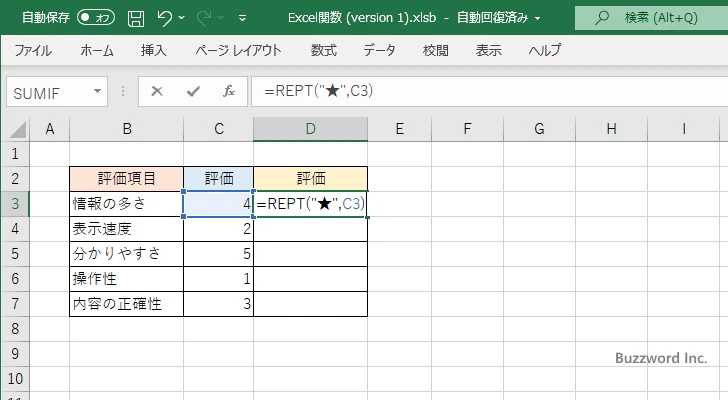Click the Select All triangle corner

17,129
